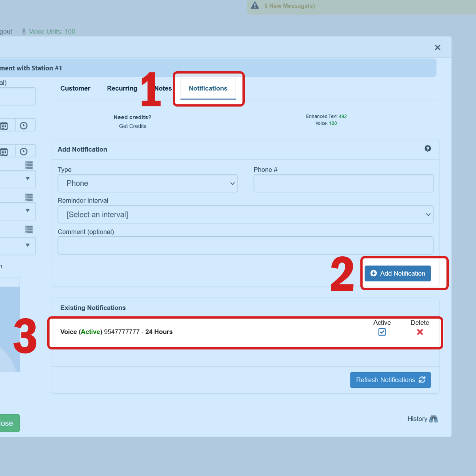The width and height of the screenshot is (476, 476).
Task: Expand the Reminder Interval dropdown
Action: [x=245, y=215]
